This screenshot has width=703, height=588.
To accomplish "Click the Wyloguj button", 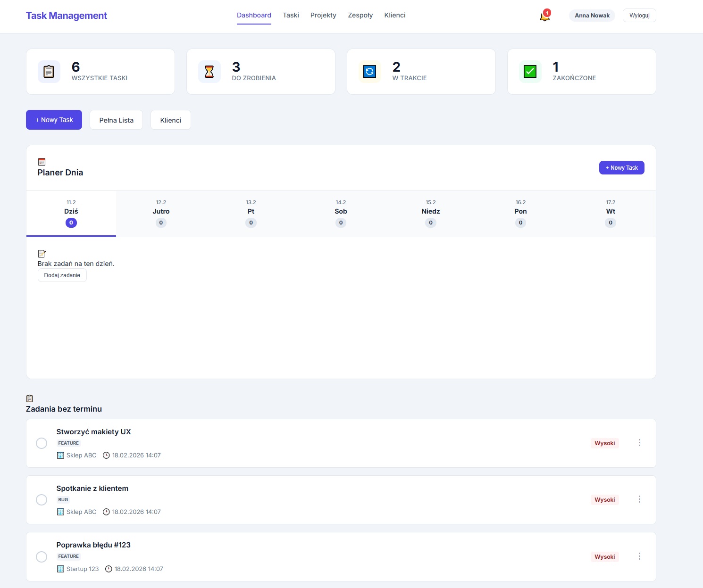I will [x=639, y=16].
